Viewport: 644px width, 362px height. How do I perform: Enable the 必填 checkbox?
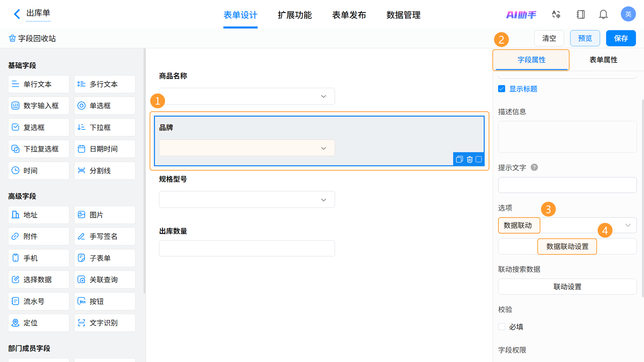pos(501,326)
